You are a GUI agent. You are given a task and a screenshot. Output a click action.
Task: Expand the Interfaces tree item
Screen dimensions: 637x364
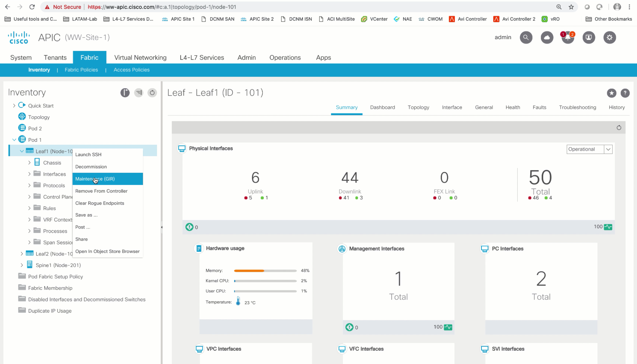(30, 174)
